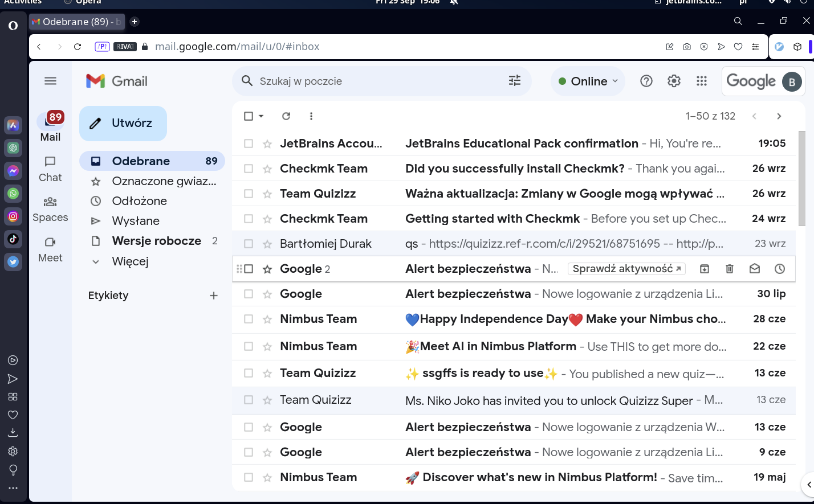Image resolution: width=814 pixels, height=504 pixels.
Task: Open TikTok in the Opera sidebar
Action: 13,239
